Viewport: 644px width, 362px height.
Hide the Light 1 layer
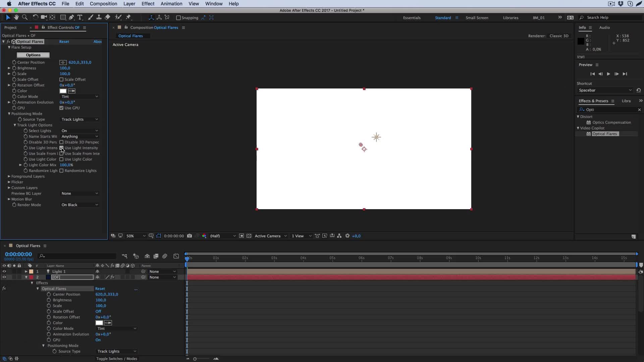[x=4, y=271]
